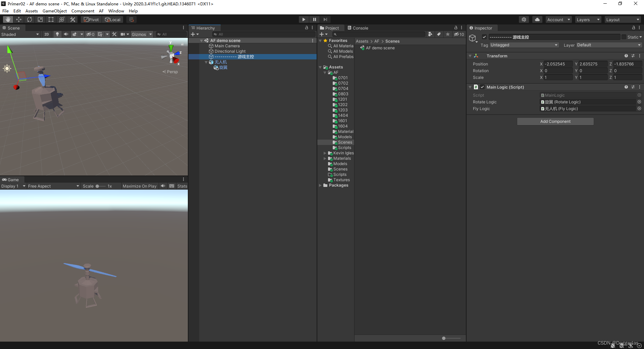Click Hierarchy create plus button
Image resolution: width=644 pixels, height=349 pixels.
(x=195, y=34)
